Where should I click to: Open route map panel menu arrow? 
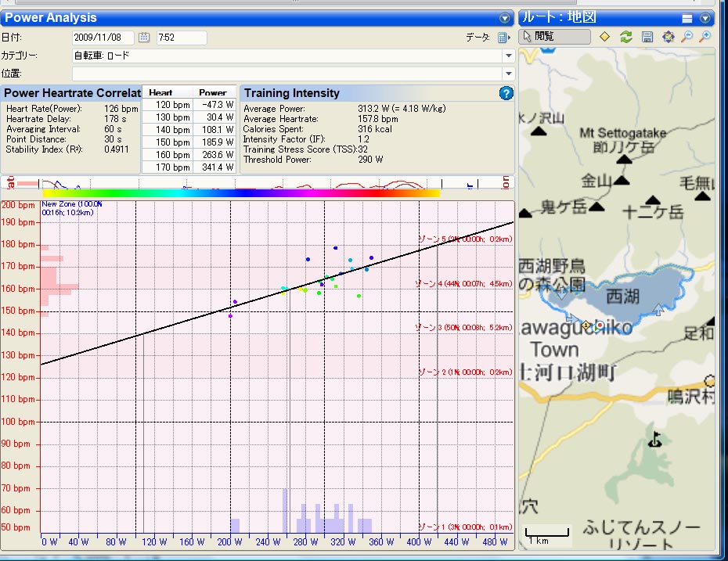click(x=705, y=18)
